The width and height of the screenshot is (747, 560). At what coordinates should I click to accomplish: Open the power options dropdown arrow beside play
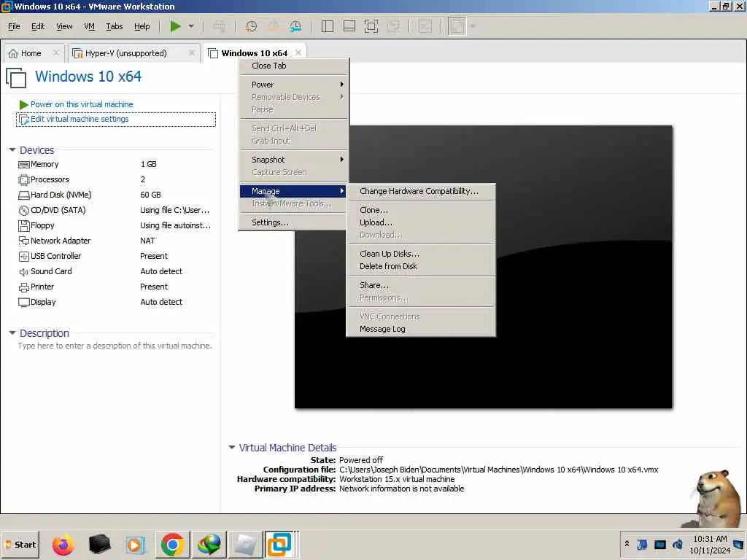pyautogui.click(x=191, y=26)
